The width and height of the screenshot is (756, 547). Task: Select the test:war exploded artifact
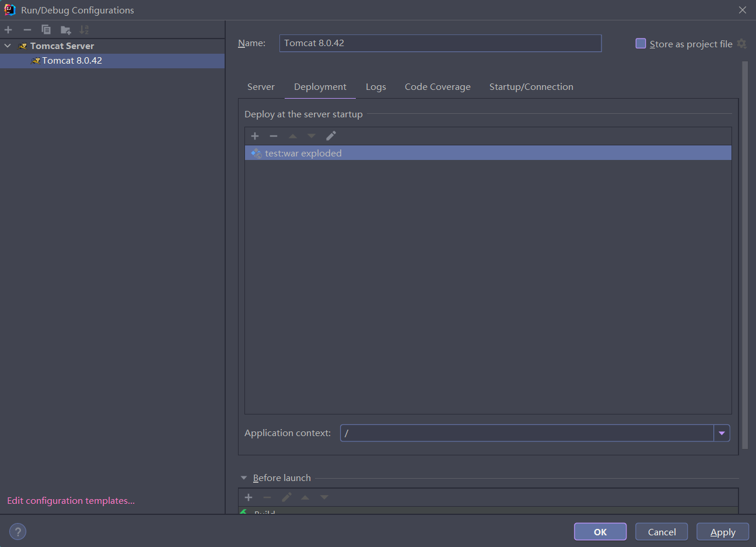(x=488, y=153)
